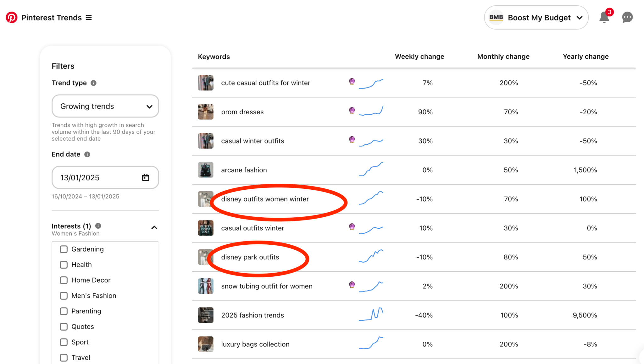Click the End date input field
644x364 pixels.
point(105,177)
